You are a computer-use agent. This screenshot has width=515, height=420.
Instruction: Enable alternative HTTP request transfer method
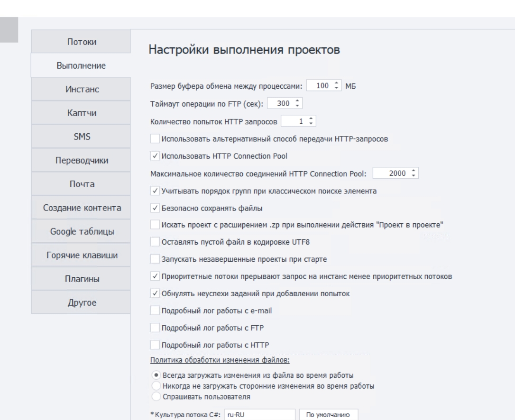[155, 138]
